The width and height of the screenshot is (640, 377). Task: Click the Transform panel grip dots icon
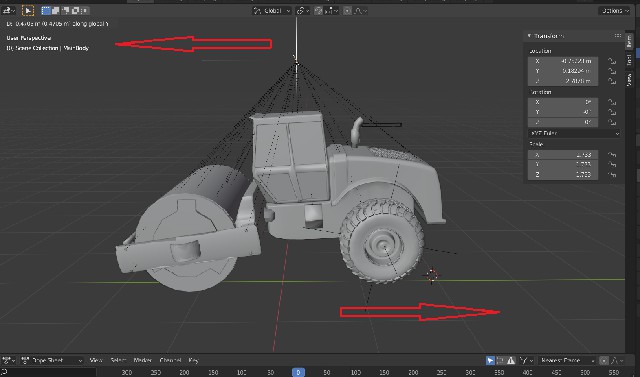tap(618, 36)
